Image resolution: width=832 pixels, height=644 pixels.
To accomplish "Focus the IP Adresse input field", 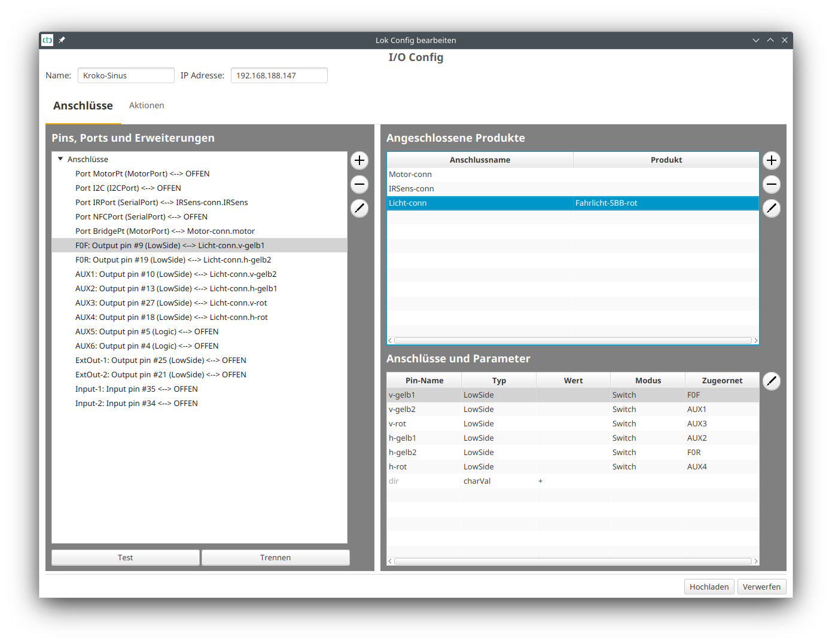I will click(279, 75).
